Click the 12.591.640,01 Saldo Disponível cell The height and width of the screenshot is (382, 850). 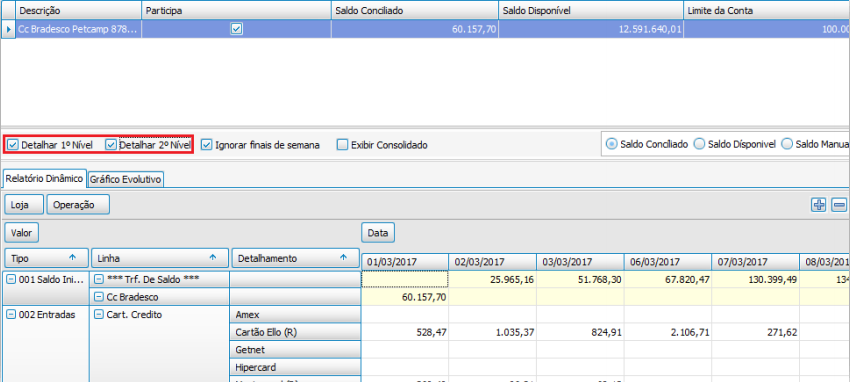coord(591,29)
